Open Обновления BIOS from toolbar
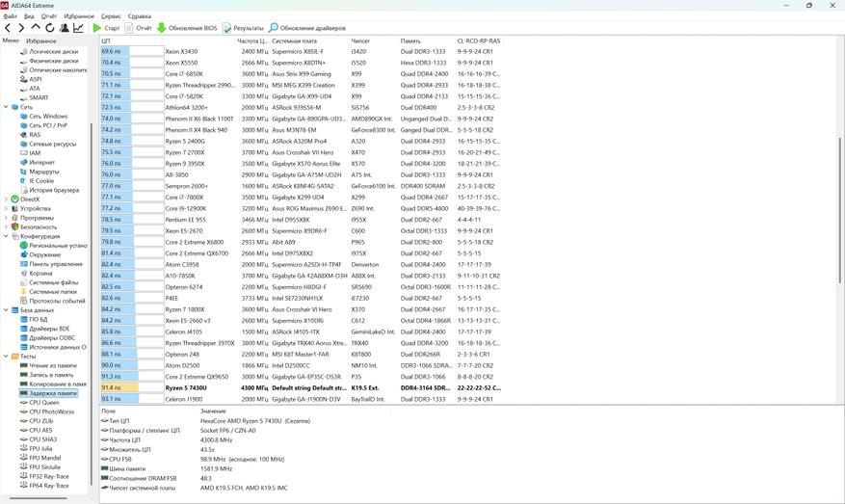The width and height of the screenshot is (845, 504). pyautogui.click(x=187, y=28)
